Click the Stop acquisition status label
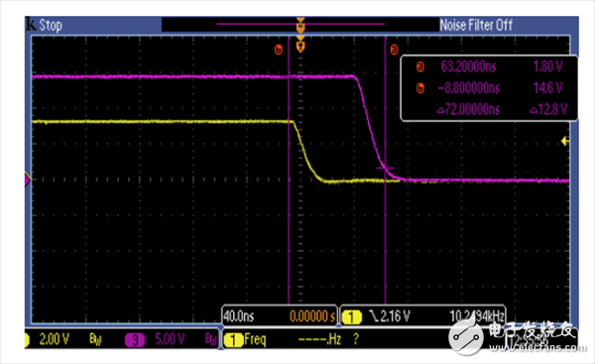The width and height of the screenshot is (595, 364). click(x=51, y=25)
